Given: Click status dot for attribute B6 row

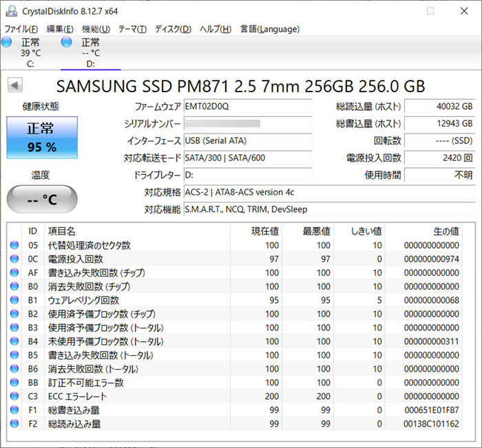Looking at the screenshot, I should point(14,368).
